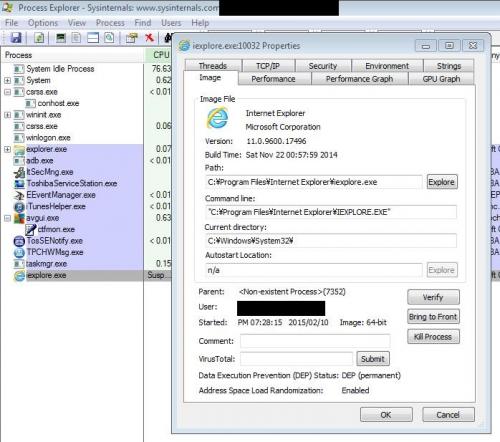Viewport: 500px width, 442px height.
Task: Open the System Information graph icon
Action: click(60, 38)
